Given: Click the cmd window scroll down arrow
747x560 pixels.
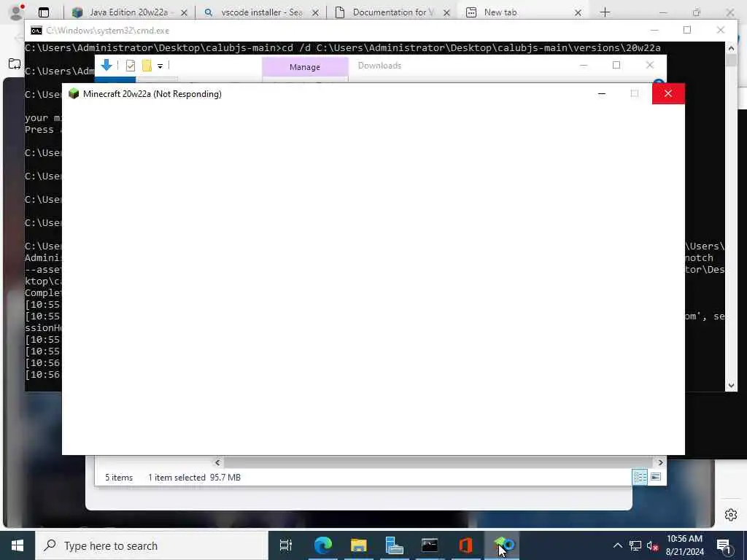Looking at the screenshot, I should (731, 386).
